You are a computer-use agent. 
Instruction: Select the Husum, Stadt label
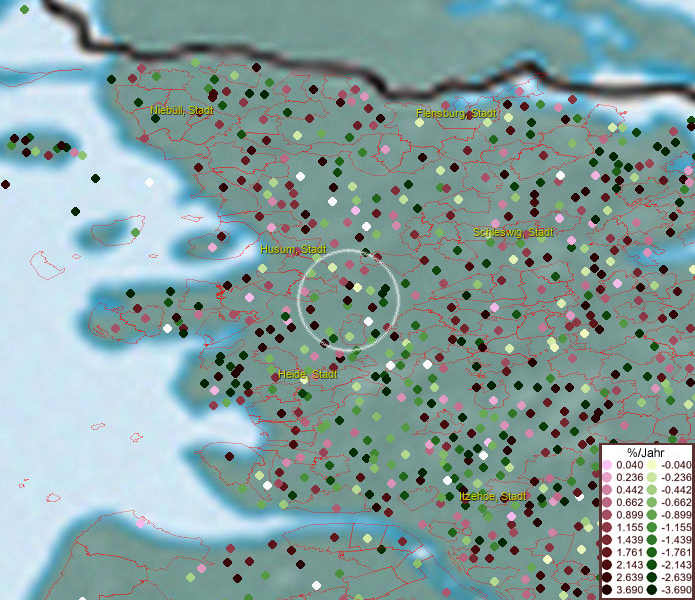tap(293, 249)
